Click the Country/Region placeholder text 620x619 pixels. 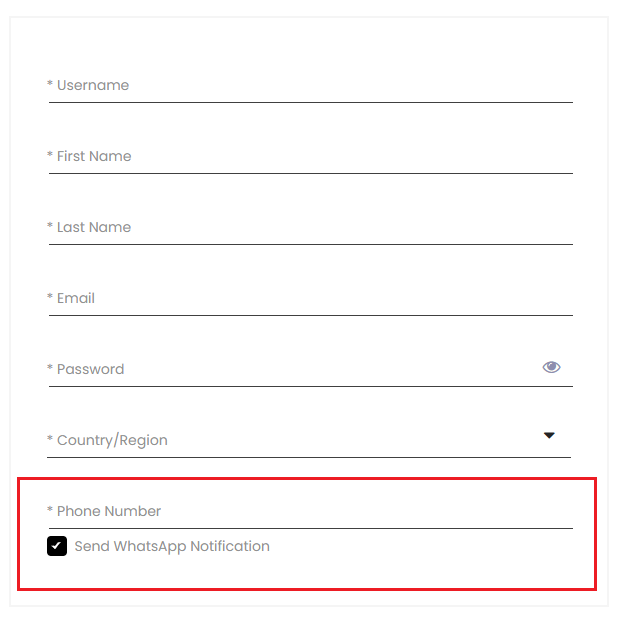(112, 440)
